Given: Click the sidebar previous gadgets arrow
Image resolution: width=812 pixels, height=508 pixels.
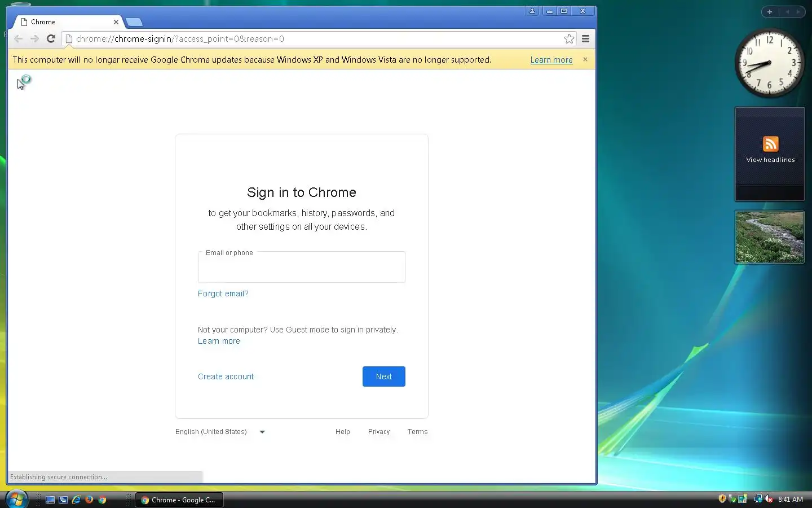Looking at the screenshot, I should 787,11.
